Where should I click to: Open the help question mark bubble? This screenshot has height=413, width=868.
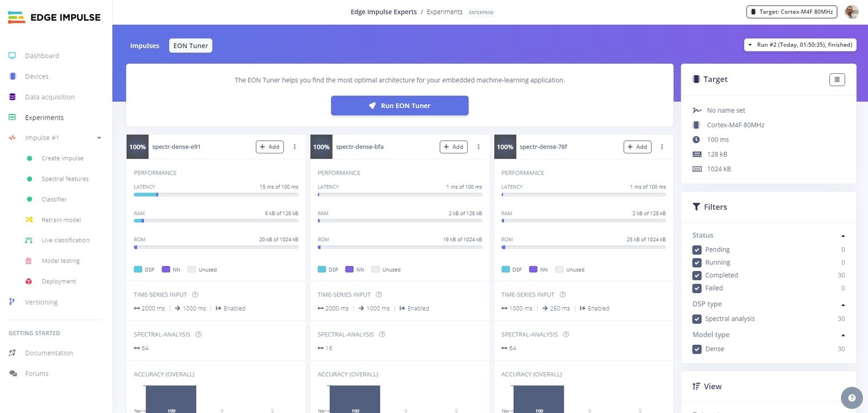(x=852, y=398)
